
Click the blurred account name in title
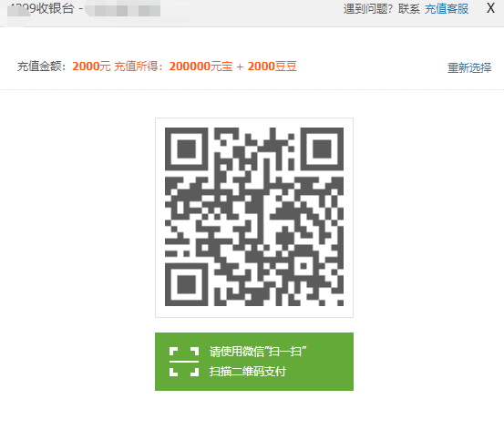123,9
